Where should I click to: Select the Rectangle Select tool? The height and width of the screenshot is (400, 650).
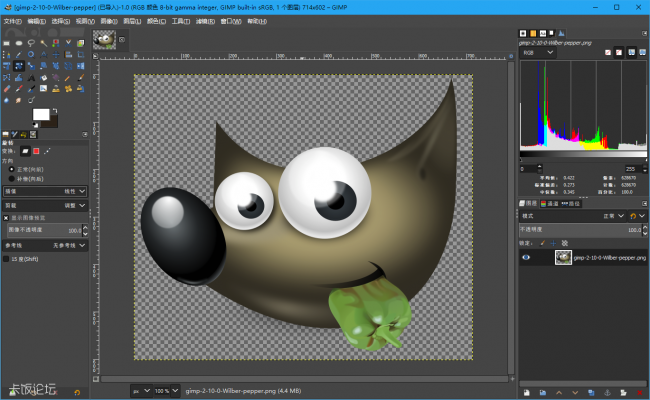click(x=7, y=44)
